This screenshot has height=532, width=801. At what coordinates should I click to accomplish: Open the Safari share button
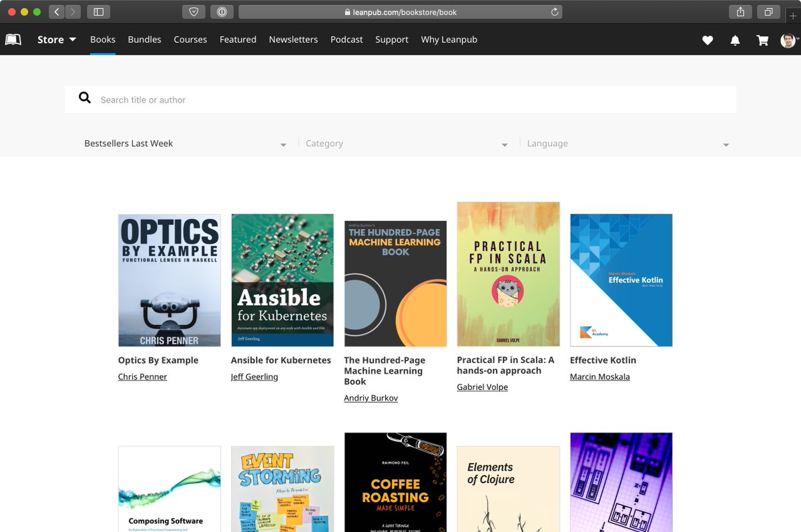click(x=740, y=12)
